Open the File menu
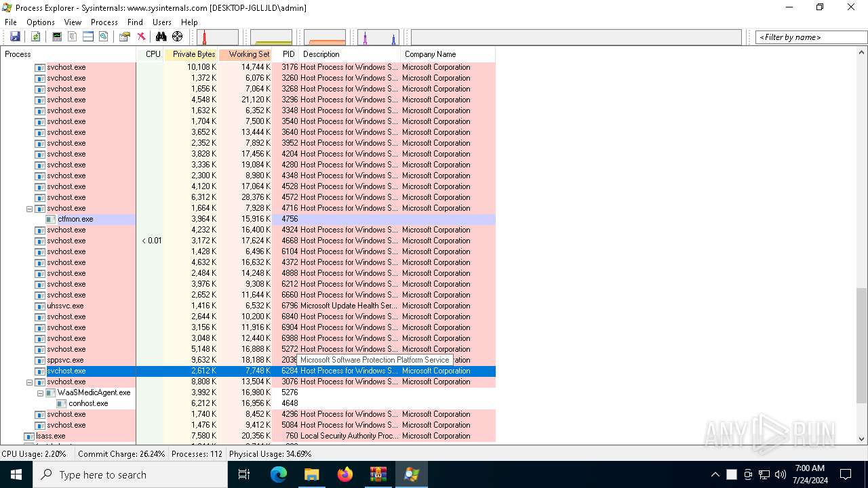This screenshot has height=488, width=868. (11, 22)
